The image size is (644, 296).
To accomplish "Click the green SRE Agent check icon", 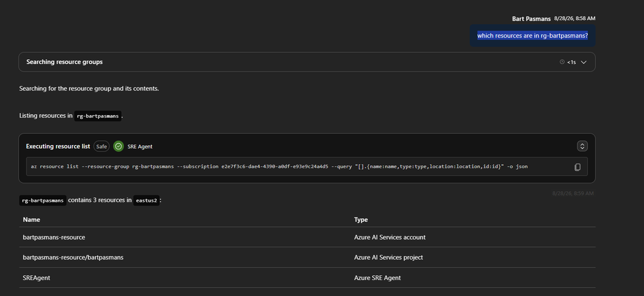I will tap(118, 146).
